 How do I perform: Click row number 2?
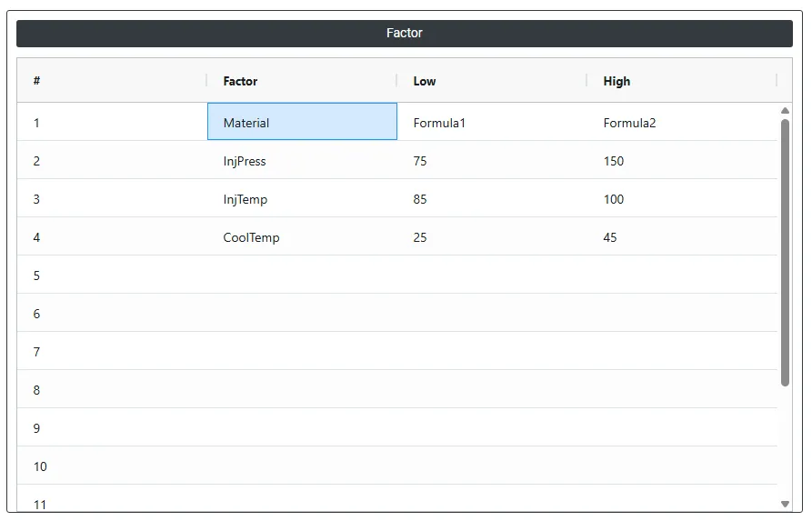[112, 160]
